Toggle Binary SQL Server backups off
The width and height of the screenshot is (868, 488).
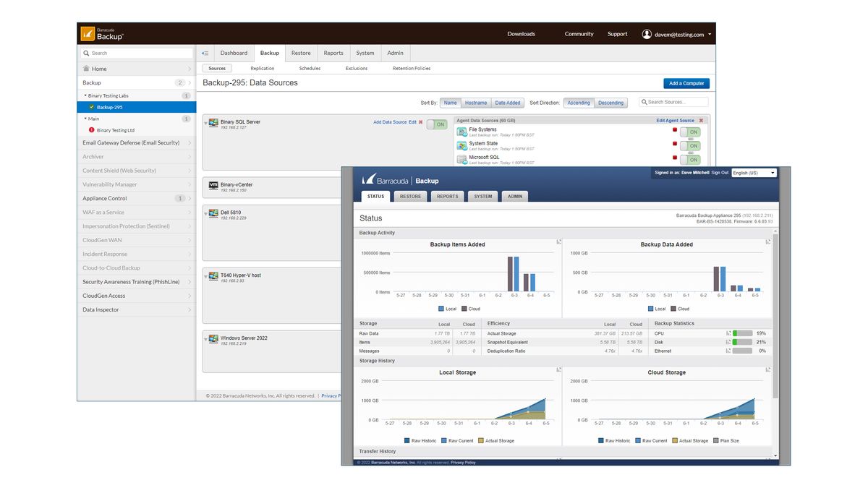pos(437,125)
